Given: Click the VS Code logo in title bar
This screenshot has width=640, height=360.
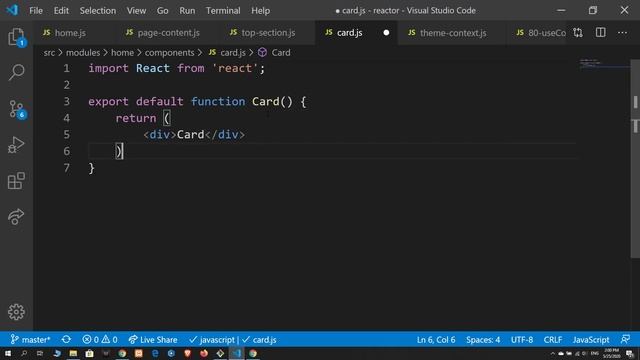Looking at the screenshot, I should coord(12,10).
